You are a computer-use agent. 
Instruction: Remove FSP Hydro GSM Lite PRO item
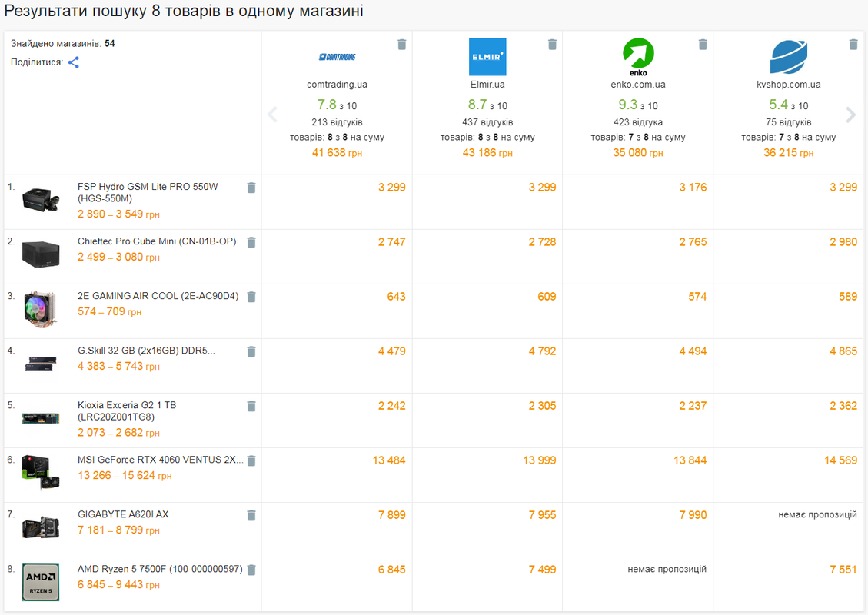pyautogui.click(x=251, y=188)
